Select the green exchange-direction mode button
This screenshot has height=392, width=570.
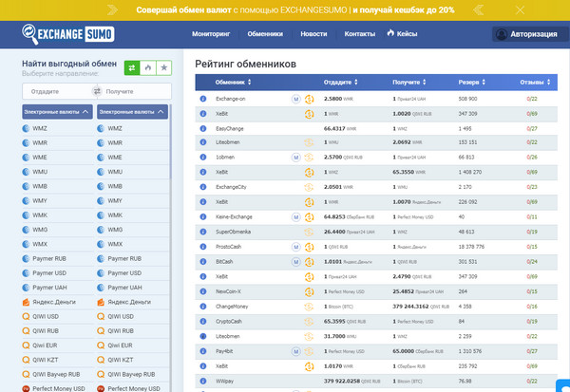tap(129, 68)
